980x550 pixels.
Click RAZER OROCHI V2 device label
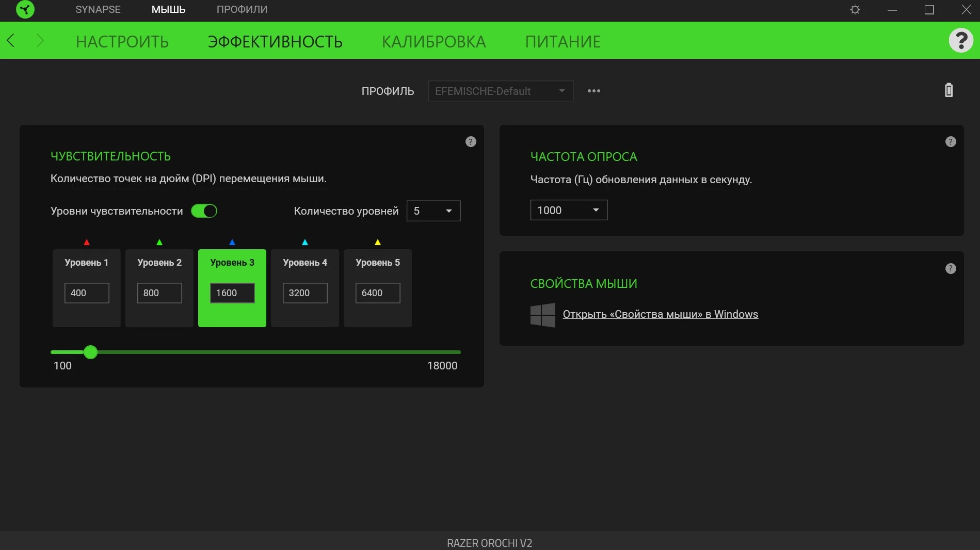[x=489, y=543]
